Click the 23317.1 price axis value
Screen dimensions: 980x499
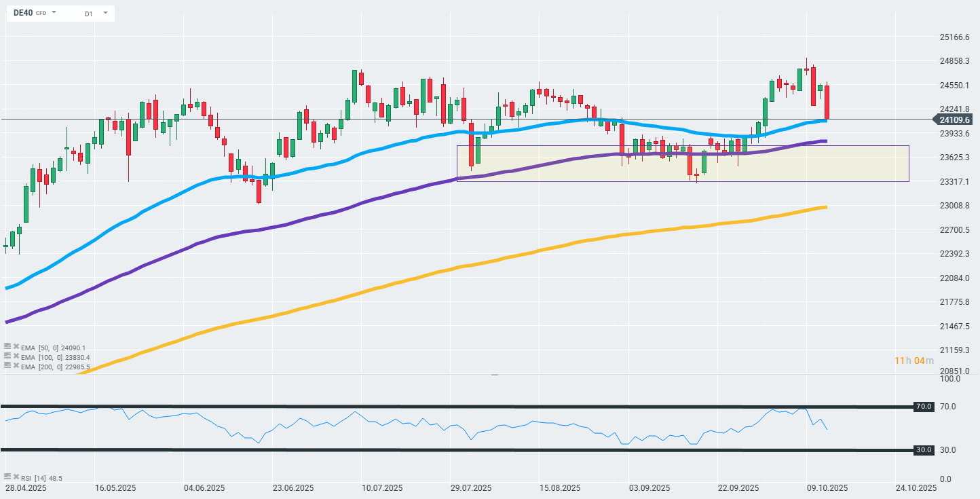pyautogui.click(x=955, y=181)
